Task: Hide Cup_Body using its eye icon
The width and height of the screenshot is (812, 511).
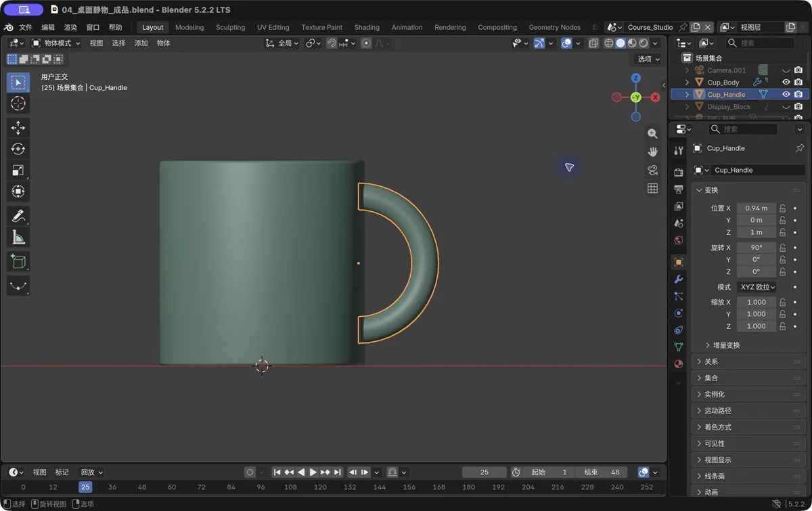Action: (x=786, y=83)
